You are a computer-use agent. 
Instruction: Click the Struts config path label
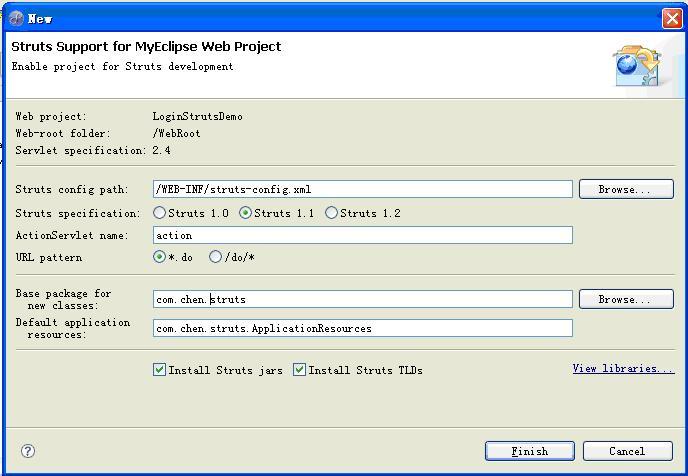[72, 190]
